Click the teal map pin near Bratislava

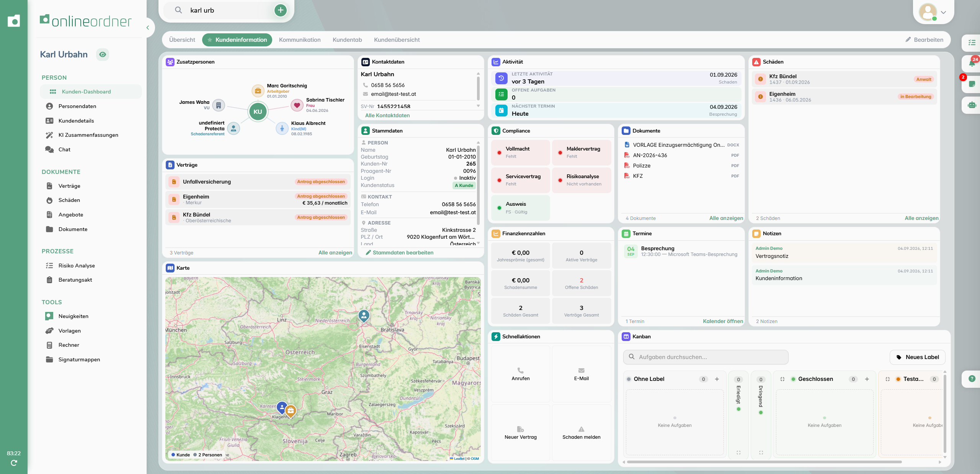click(x=364, y=316)
